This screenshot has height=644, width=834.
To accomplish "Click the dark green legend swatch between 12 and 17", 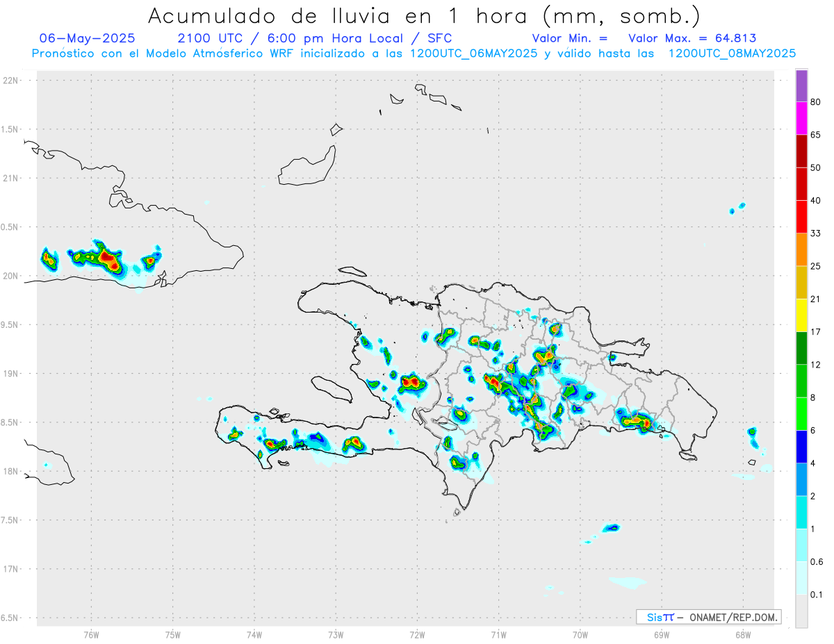I will [801, 348].
